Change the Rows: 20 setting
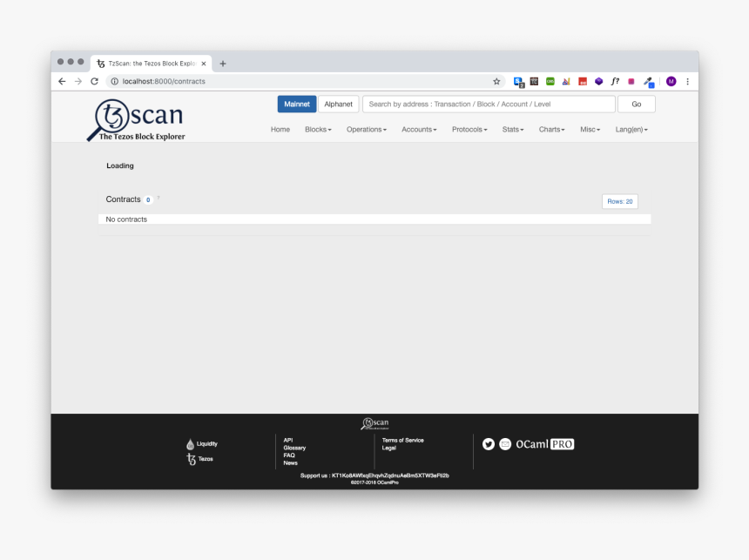Screen dimensions: 749x560 (x=619, y=201)
